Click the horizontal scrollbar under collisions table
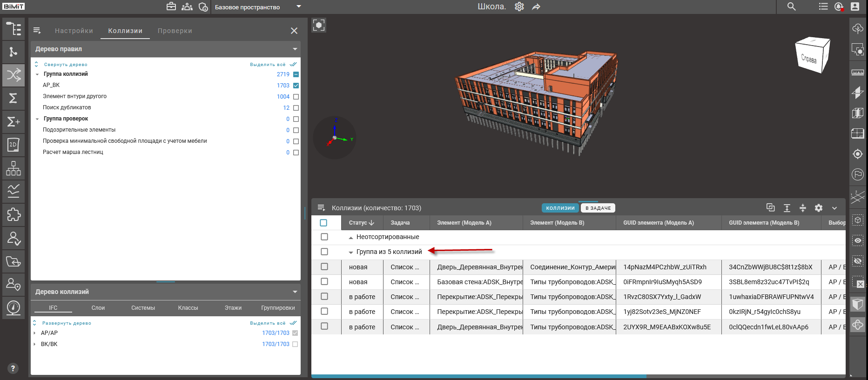This screenshot has width=868, height=380. 478,376
